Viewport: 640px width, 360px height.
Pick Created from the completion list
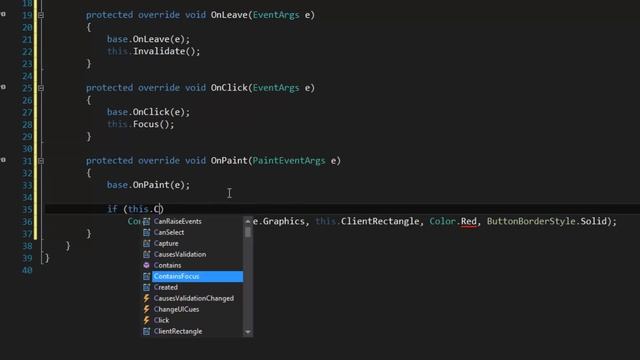(166, 287)
